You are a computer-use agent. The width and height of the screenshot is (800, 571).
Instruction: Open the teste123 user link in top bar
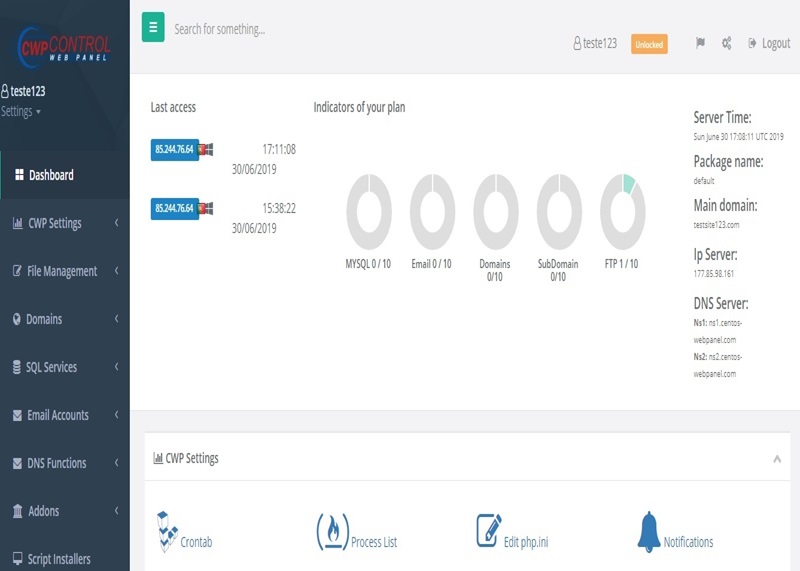pos(595,43)
